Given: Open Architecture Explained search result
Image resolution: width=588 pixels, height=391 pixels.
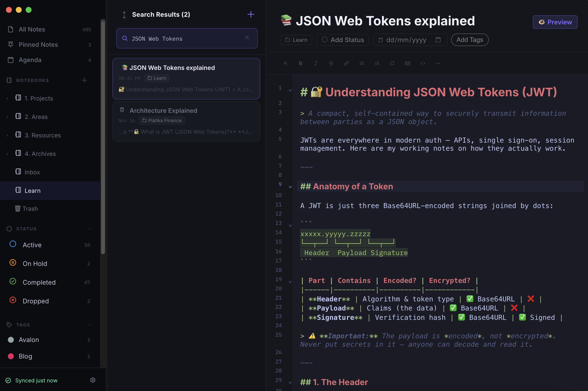Looking at the screenshot, I should pyautogui.click(x=186, y=121).
